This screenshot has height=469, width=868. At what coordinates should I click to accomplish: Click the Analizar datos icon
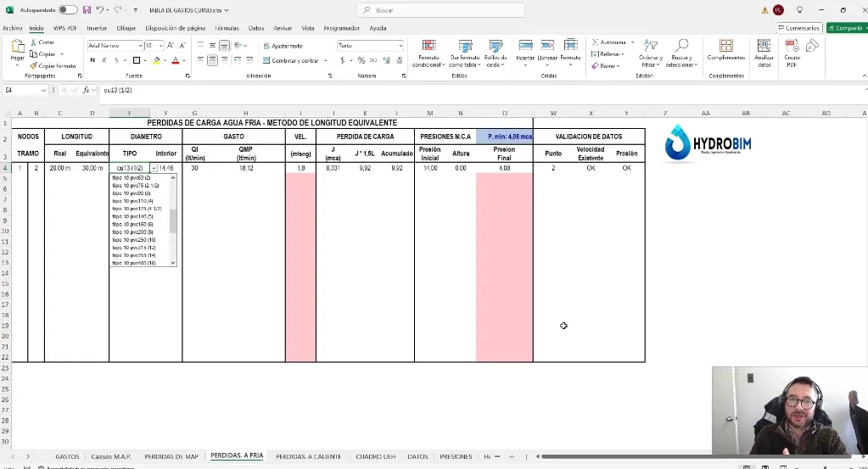click(764, 53)
